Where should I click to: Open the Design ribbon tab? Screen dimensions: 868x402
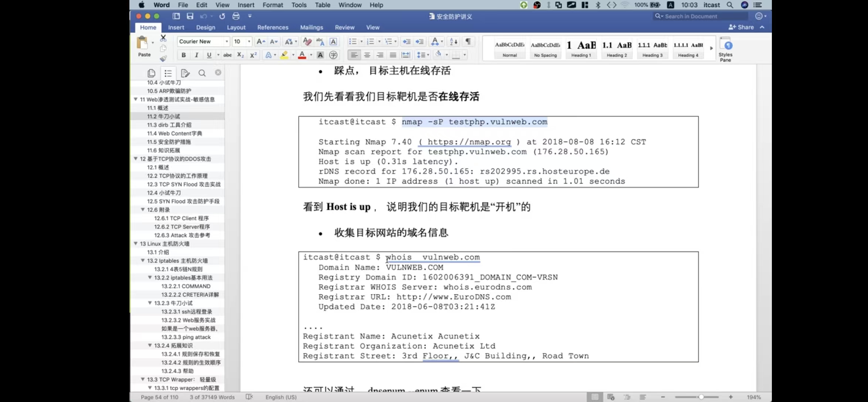pos(206,27)
